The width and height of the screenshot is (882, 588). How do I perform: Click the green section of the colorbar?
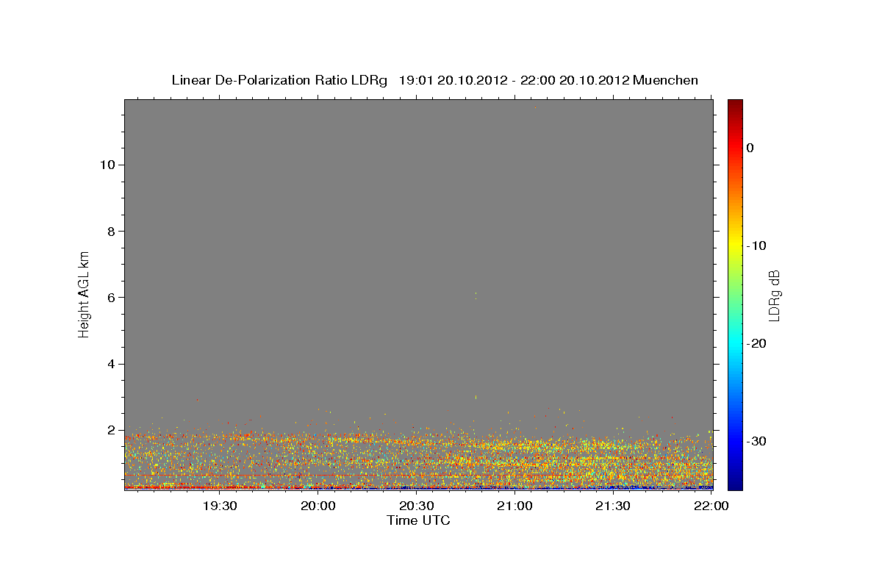coord(735,294)
